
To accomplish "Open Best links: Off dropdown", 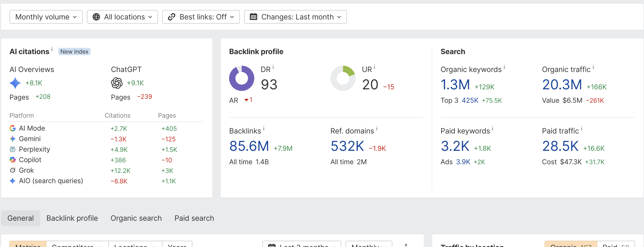I will click(x=201, y=17).
